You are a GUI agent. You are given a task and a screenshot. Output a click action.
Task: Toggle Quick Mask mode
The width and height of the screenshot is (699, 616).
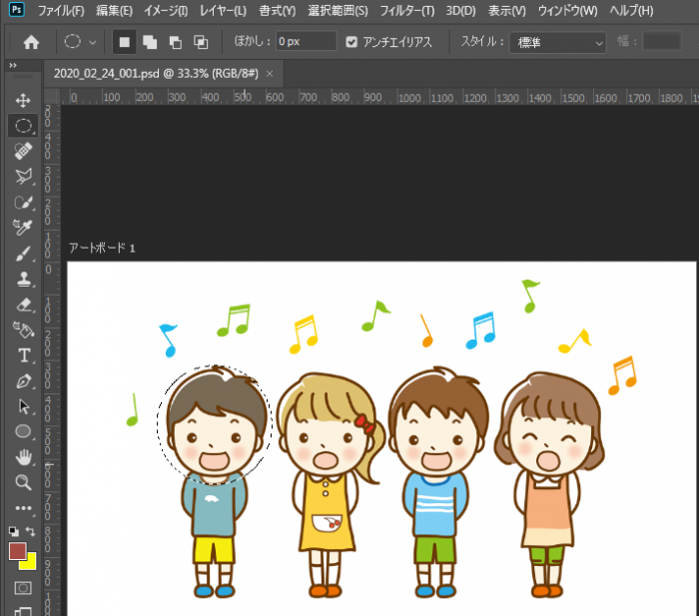(23, 588)
